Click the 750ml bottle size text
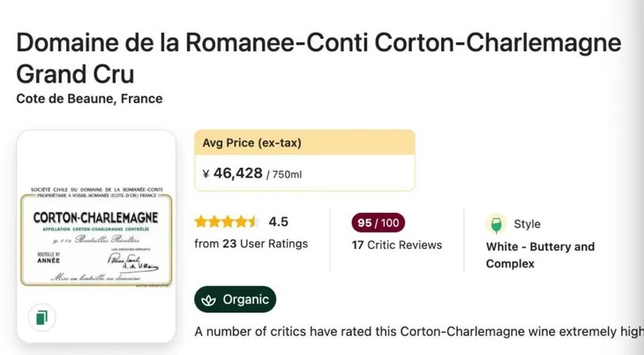Viewport: 644px width, 355px height. (287, 175)
